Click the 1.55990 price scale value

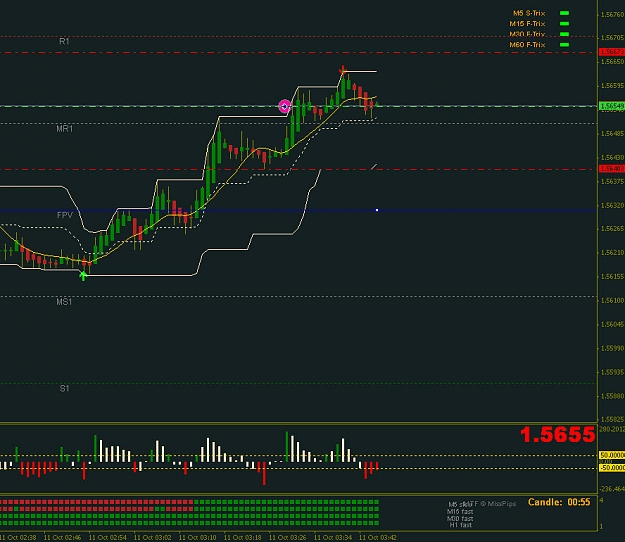tap(612, 348)
